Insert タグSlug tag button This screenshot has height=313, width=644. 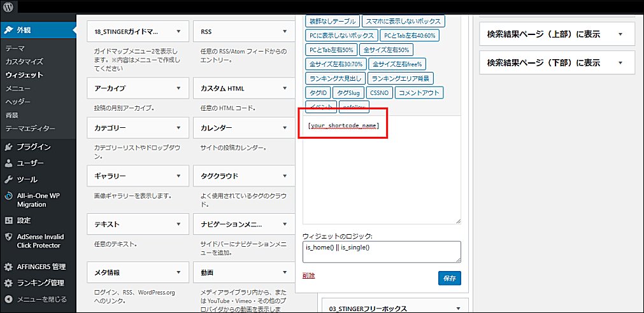pos(348,93)
